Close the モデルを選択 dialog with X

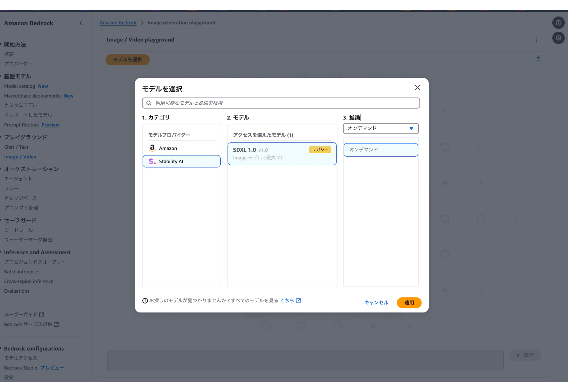pyautogui.click(x=417, y=88)
